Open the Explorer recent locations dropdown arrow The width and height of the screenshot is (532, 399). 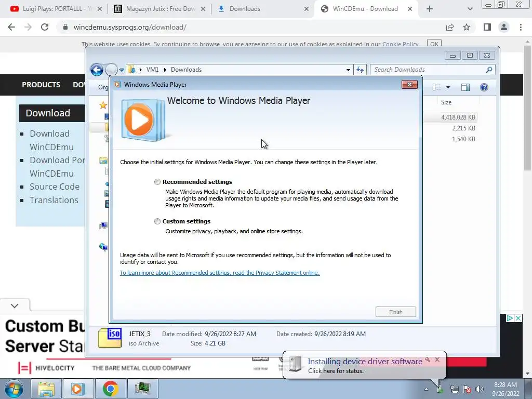122,70
